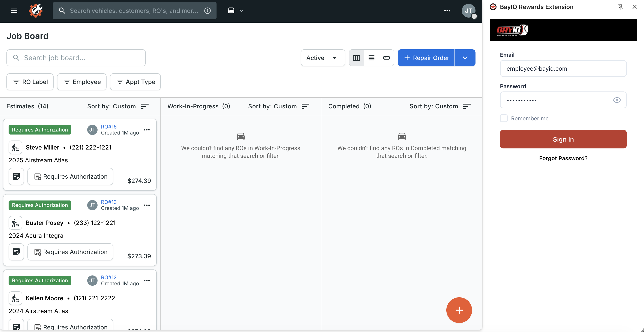Open the three-dots menu on RO#12 card

[x=147, y=281]
